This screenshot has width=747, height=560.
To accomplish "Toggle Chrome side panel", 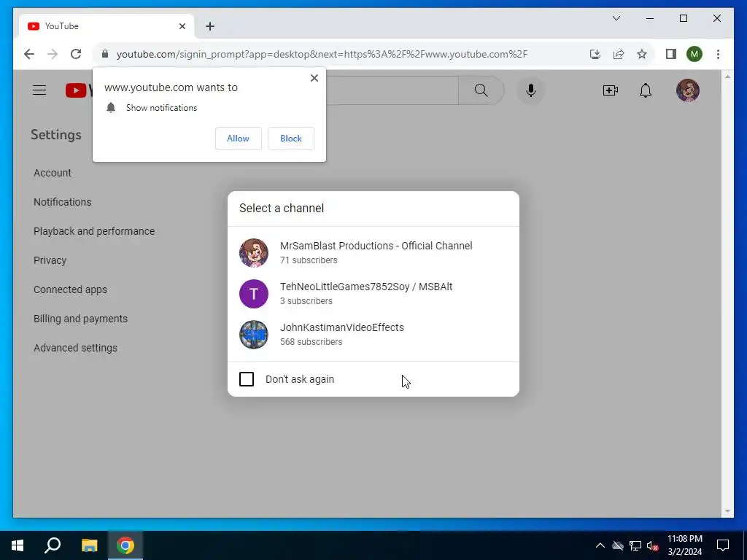I will click(x=671, y=54).
